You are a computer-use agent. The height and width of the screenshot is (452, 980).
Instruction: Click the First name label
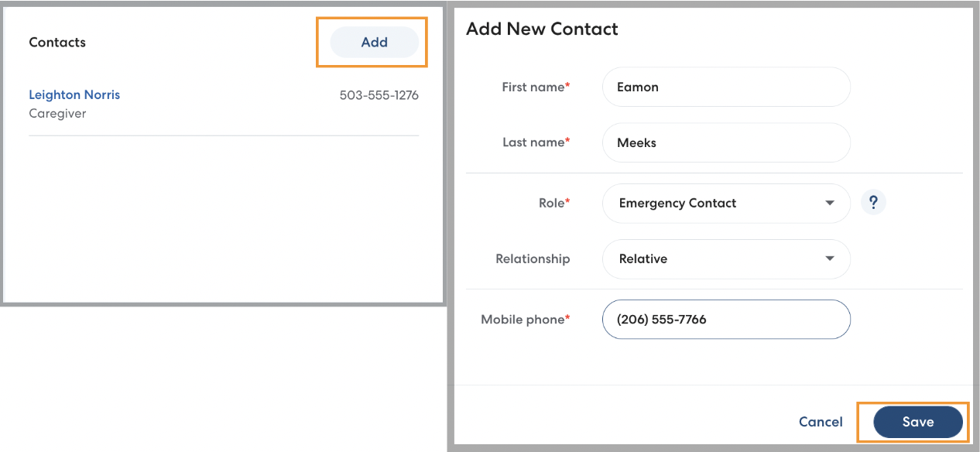(x=535, y=87)
